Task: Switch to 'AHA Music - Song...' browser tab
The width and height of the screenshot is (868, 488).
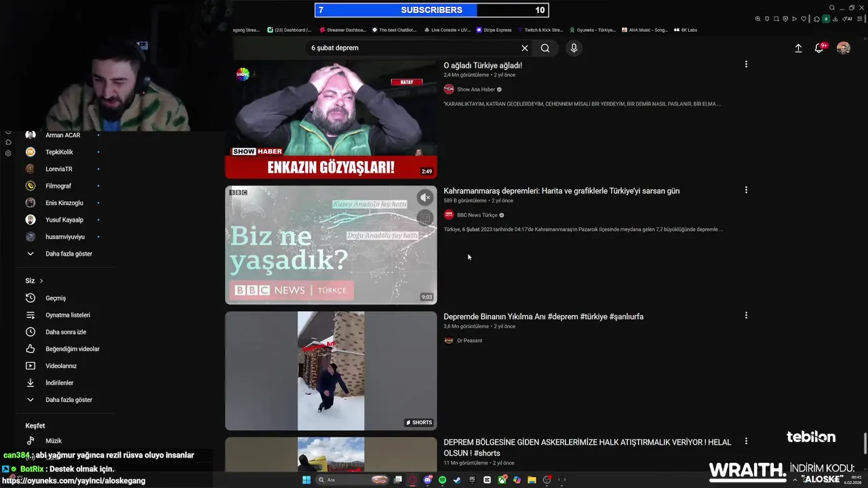Action: 645,30
